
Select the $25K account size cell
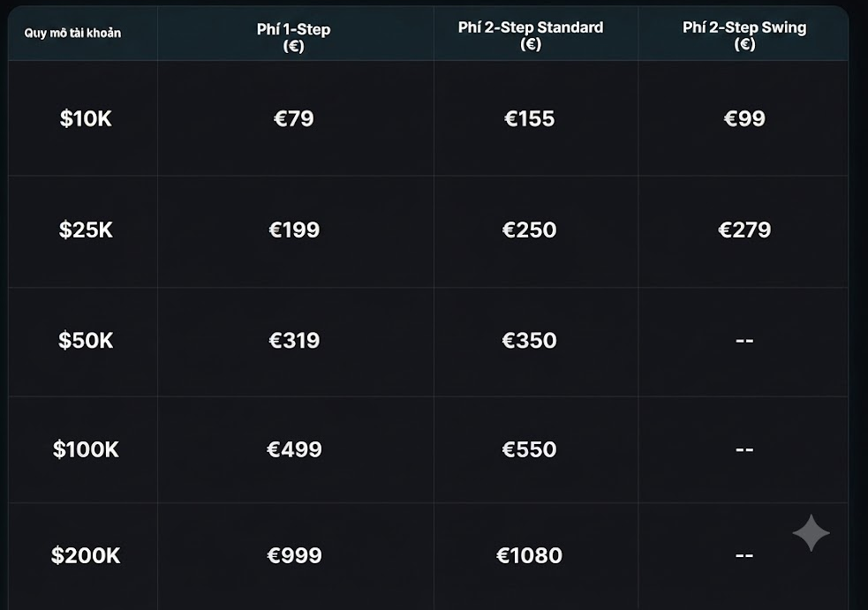pyautogui.click(x=86, y=230)
